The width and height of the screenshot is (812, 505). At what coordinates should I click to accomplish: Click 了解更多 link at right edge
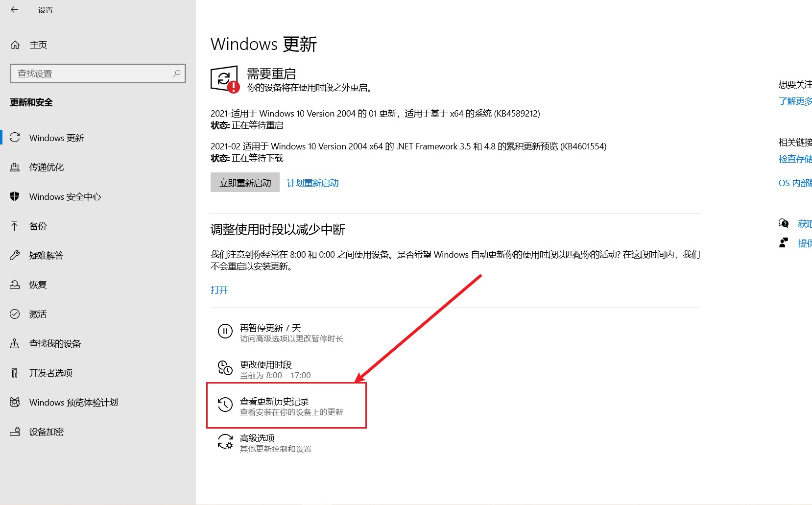coord(795,101)
